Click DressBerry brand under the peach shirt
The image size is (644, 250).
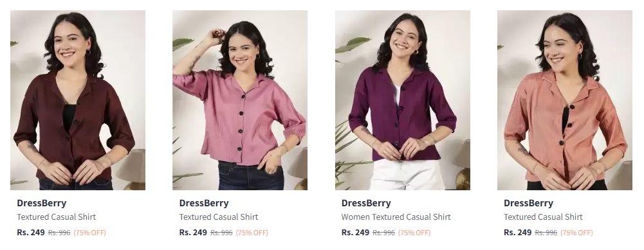click(528, 203)
